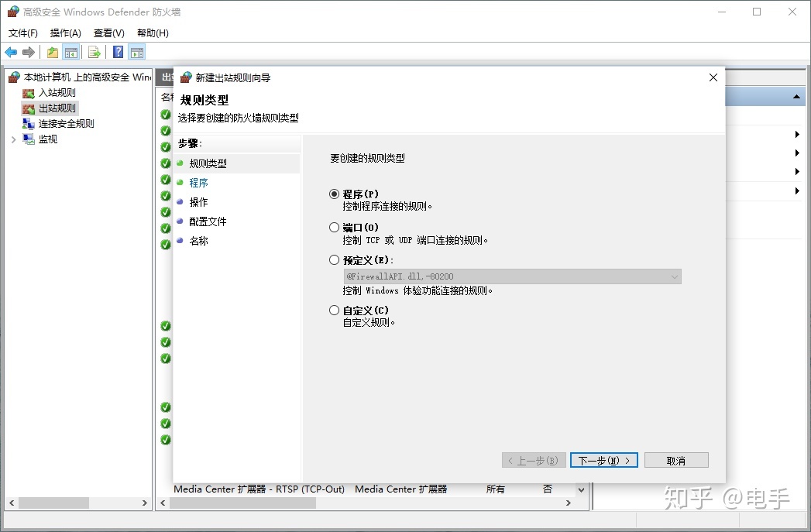811x532 pixels.
Task: Click the 否 enabled cell in the rule row
Action: (548, 489)
